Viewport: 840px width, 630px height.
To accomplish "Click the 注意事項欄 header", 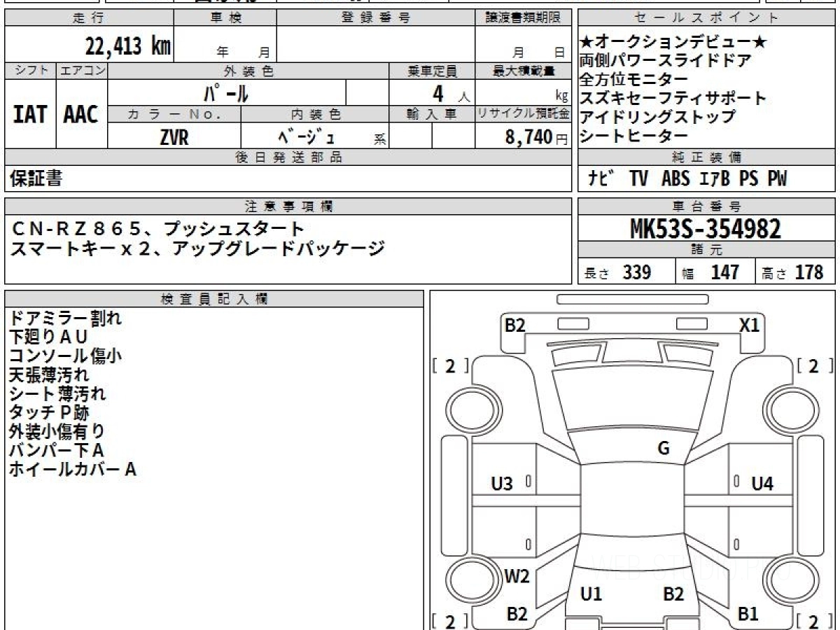I will pyautogui.click(x=288, y=206).
